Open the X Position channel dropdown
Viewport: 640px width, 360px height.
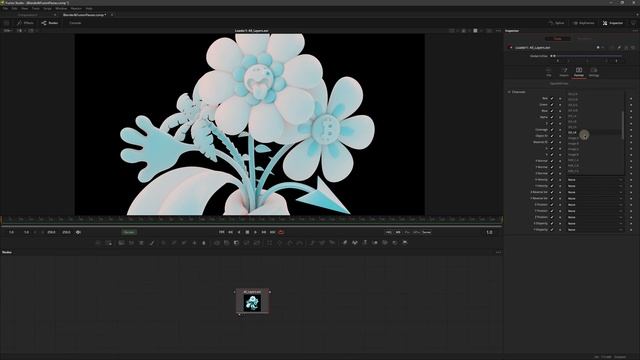(595, 205)
